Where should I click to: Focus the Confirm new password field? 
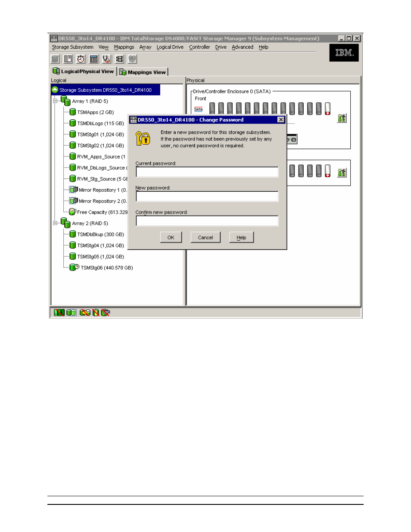(x=207, y=221)
